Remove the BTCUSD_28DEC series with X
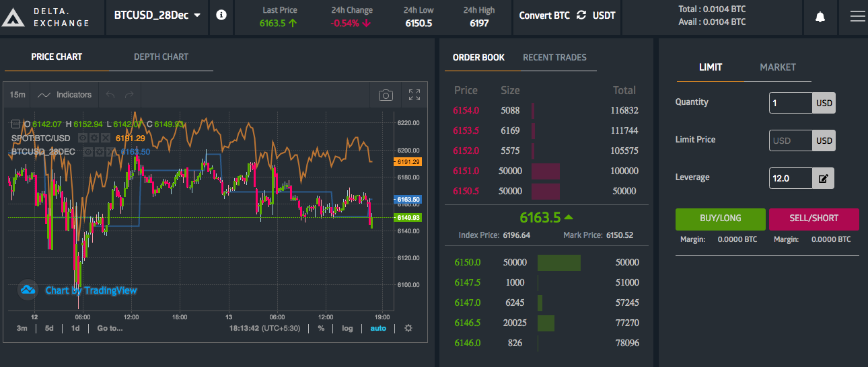The image size is (868, 367). (x=110, y=152)
